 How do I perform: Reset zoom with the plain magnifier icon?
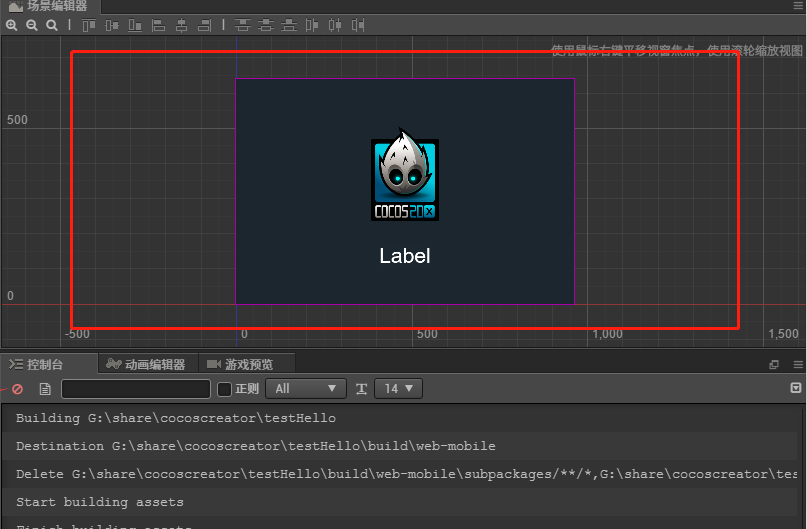tap(52, 25)
